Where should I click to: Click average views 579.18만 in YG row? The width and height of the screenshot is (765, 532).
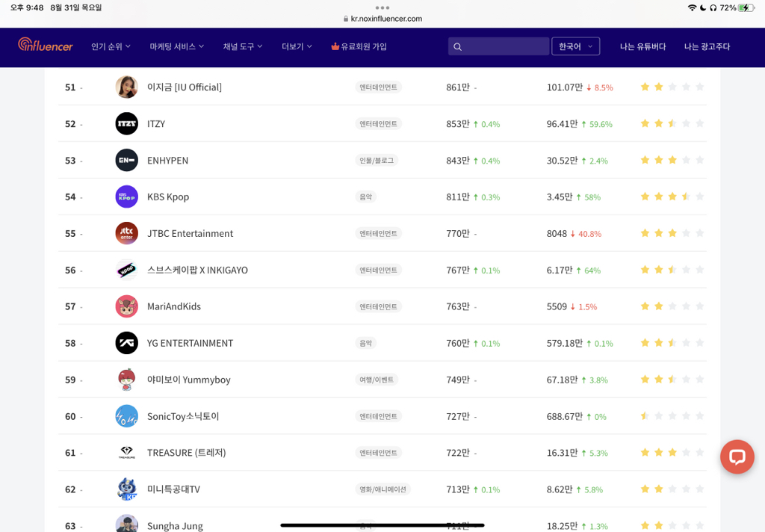[x=565, y=343]
